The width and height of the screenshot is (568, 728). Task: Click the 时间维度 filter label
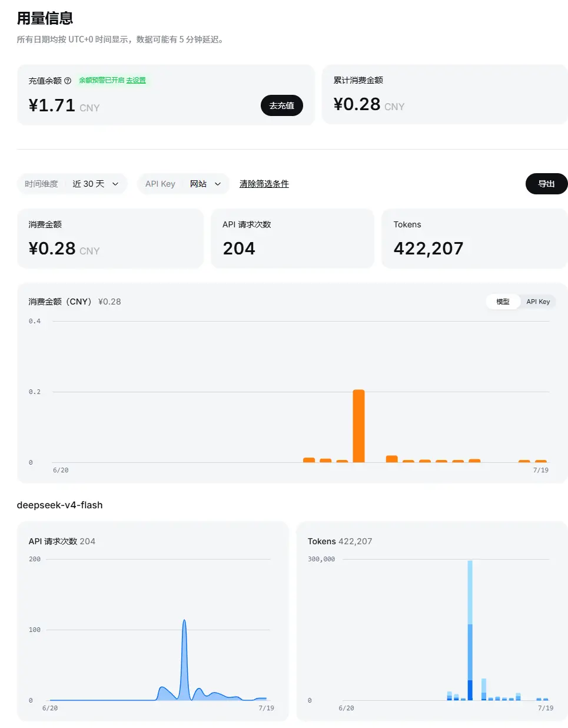coord(41,184)
